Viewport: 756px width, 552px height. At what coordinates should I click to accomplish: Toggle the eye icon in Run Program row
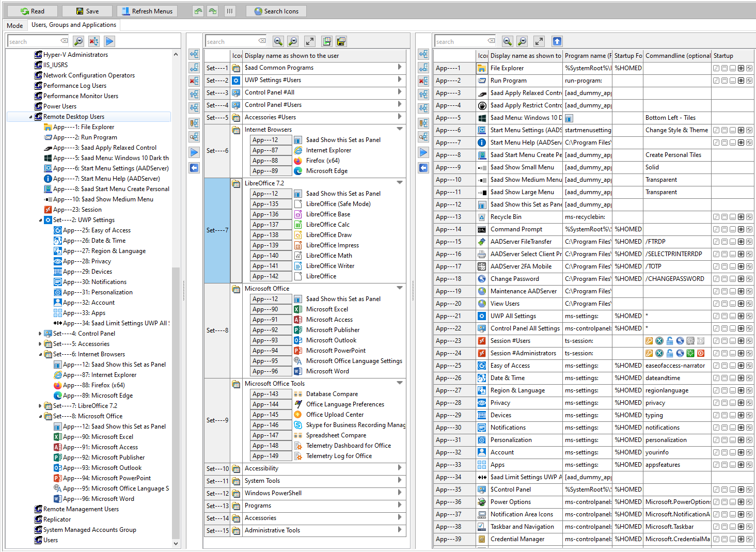(x=741, y=81)
